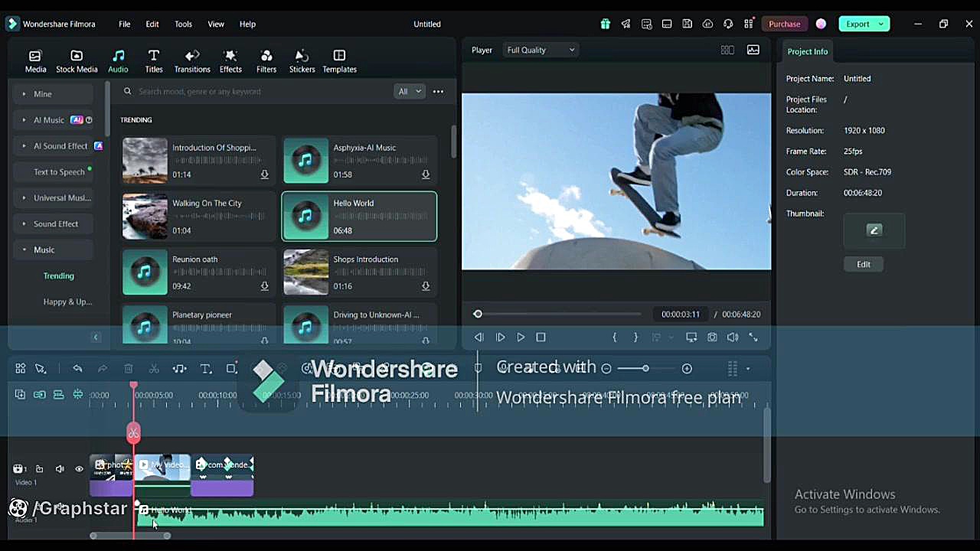The height and width of the screenshot is (551, 980).
Task: Click the cloud upload icon
Action: click(707, 24)
